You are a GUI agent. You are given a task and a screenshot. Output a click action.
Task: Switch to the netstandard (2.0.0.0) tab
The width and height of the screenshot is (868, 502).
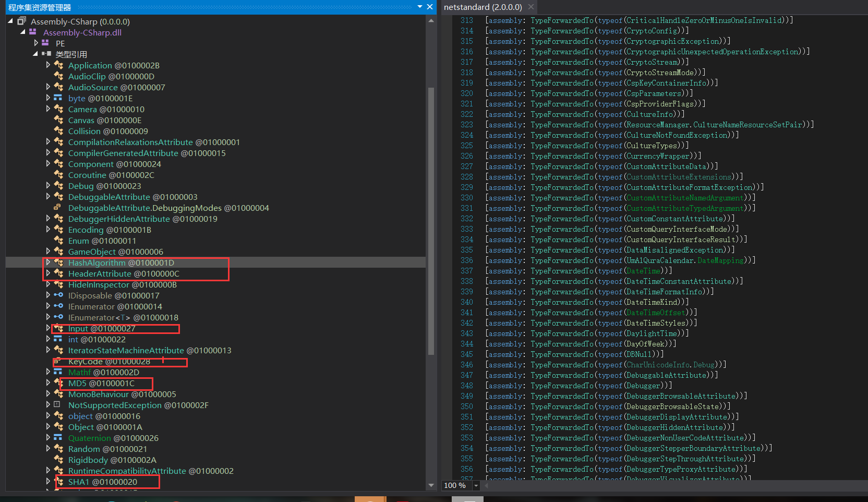click(x=483, y=7)
